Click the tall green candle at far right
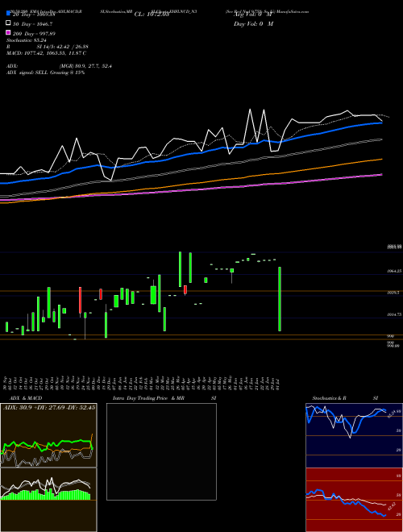The height and width of the screenshot is (532, 403). [x=280, y=299]
